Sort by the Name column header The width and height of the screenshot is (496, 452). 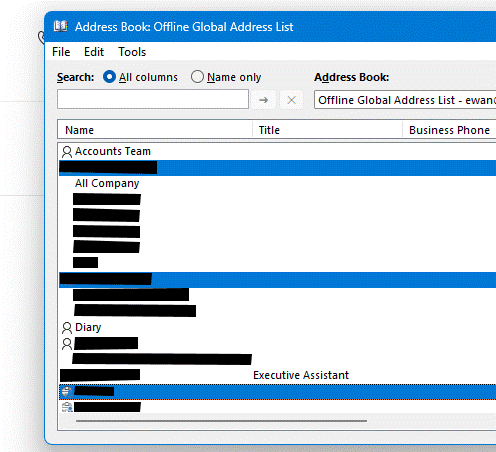pyautogui.click(x=155, y=130)
